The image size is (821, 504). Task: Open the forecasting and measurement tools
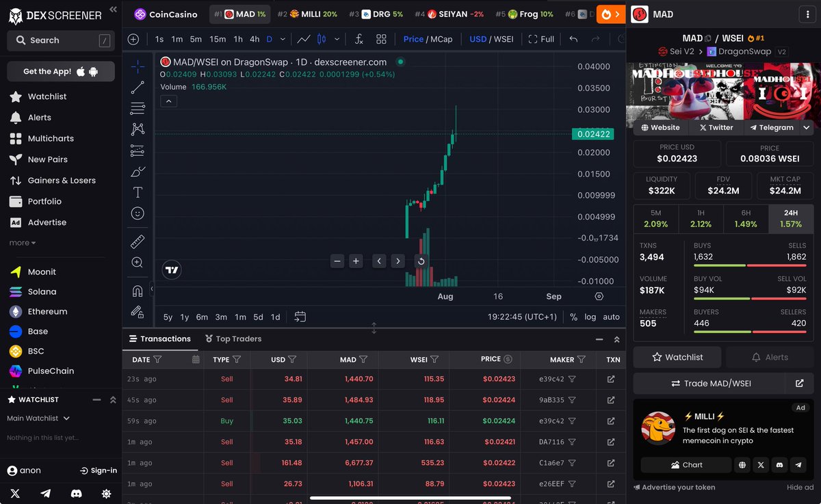click(138, 150)
